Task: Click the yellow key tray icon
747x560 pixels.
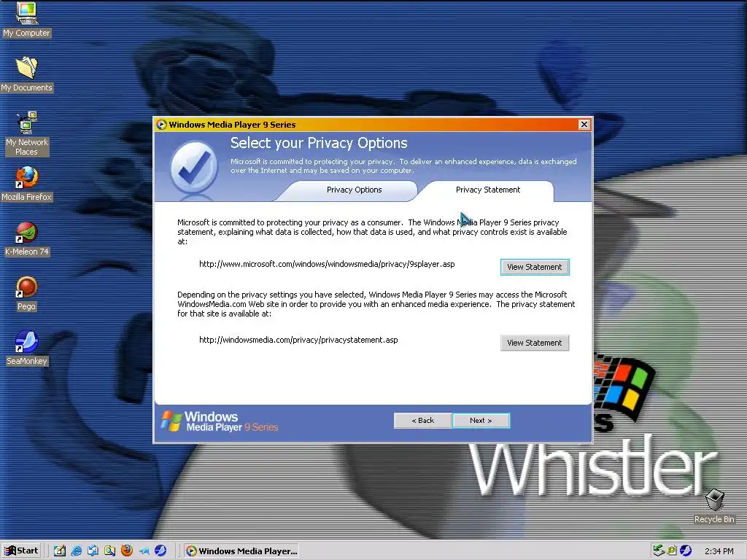Action: click(x=672, y=551)
